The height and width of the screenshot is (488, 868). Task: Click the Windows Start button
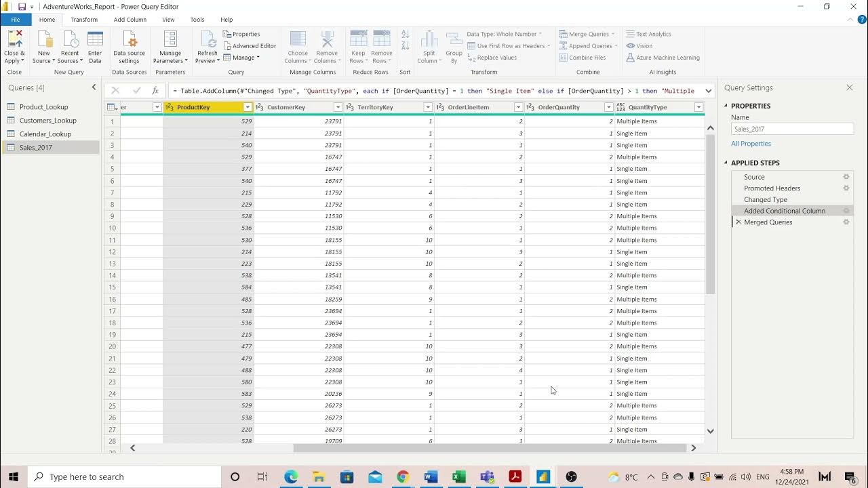point(14,476)
